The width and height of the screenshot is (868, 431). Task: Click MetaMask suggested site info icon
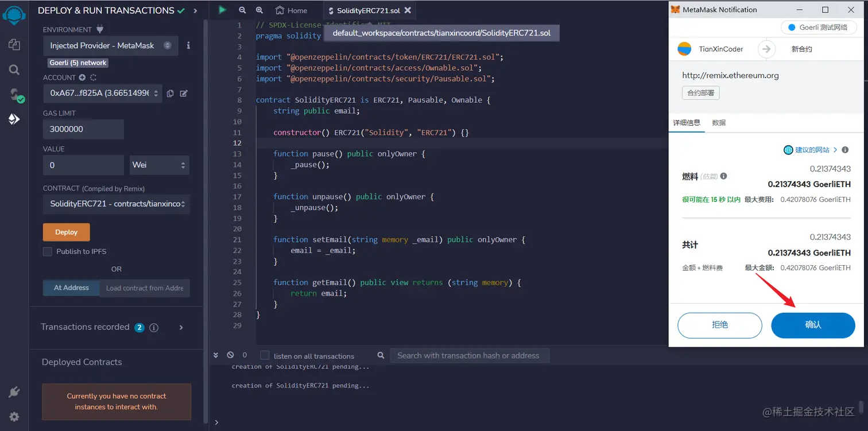(845, 150)
